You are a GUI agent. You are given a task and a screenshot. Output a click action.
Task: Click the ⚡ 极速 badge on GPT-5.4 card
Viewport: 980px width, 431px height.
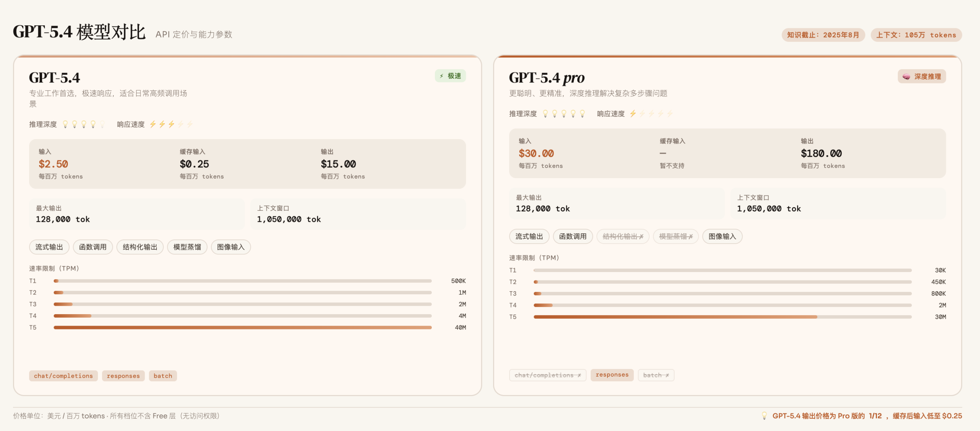point(450,76)
